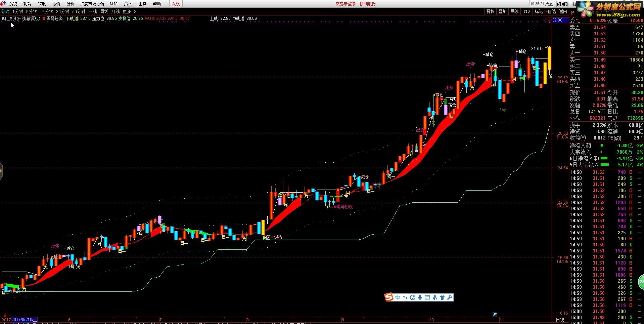Viewport: 644px width, 324px height.
Task: Expand the 更多 periods dropdown
Action: (129, 11)
